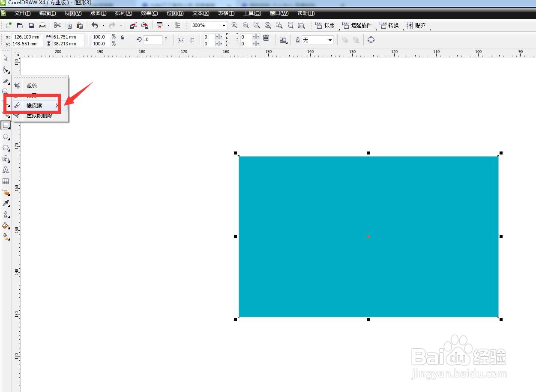Select the Text tool
The height and width of the screenshot is (392, 536).
coord(6,170)
